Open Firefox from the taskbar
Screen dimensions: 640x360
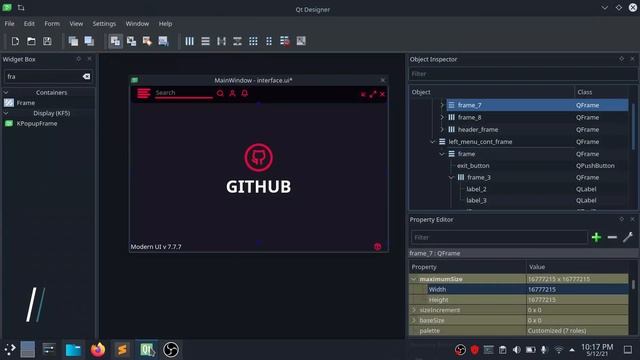click(98, 350)
